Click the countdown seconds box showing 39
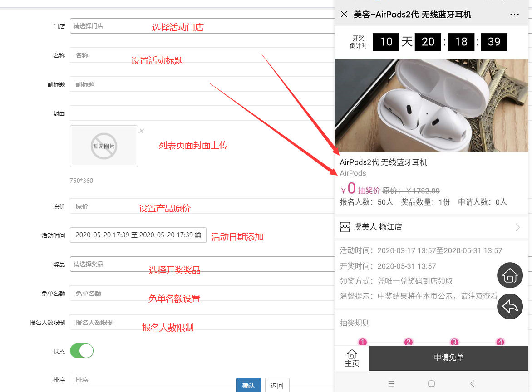This screenshot has height=392, width=532. click(x=494, y=42)
